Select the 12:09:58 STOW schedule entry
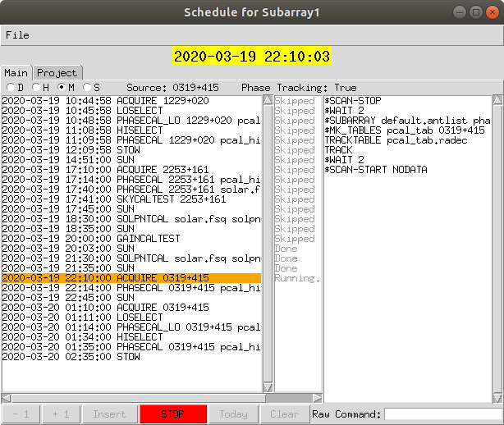 coord(131,150)
